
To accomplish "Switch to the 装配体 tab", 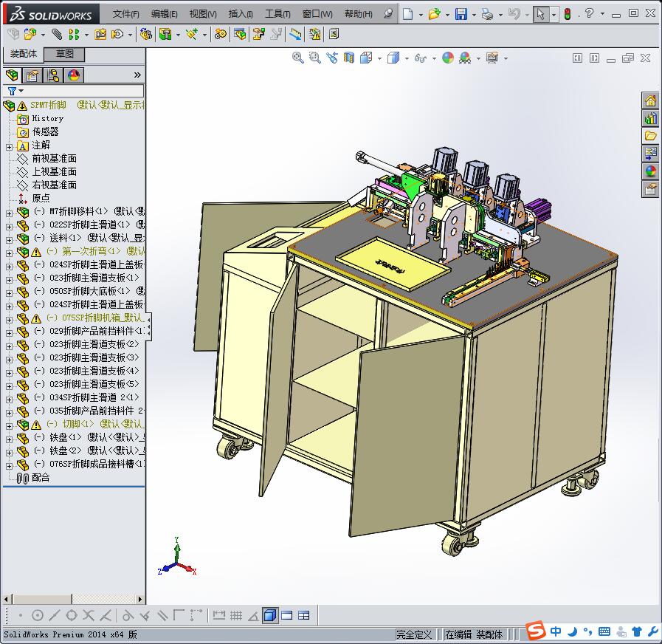I will [x=24, y=54].
